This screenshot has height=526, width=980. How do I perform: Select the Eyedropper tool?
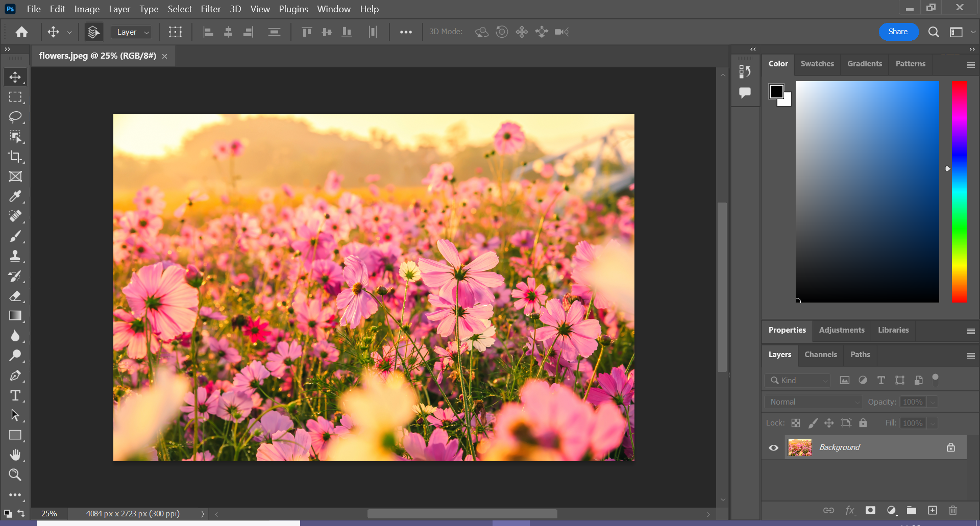click(15, 196)
